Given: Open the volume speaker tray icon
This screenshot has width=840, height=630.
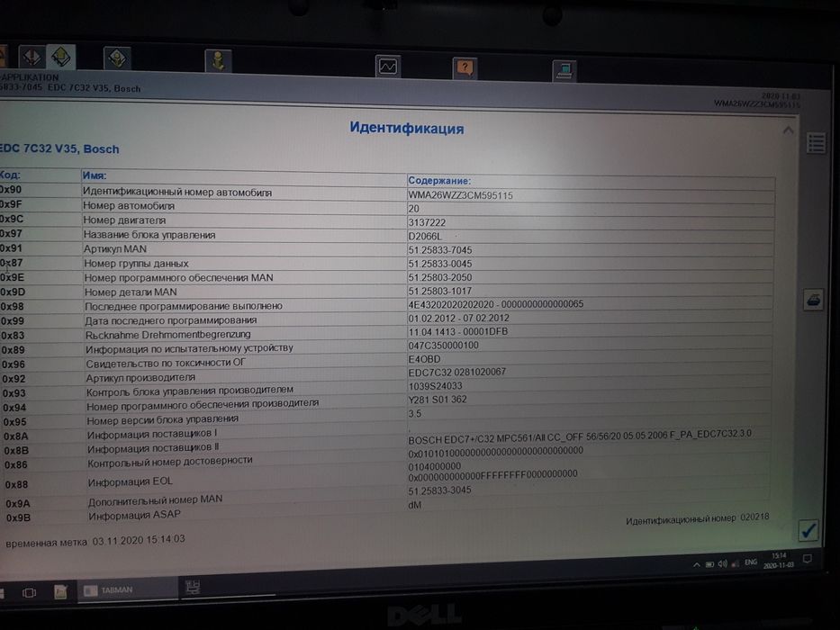Looking at the screenshot, I should pos(723,563).
